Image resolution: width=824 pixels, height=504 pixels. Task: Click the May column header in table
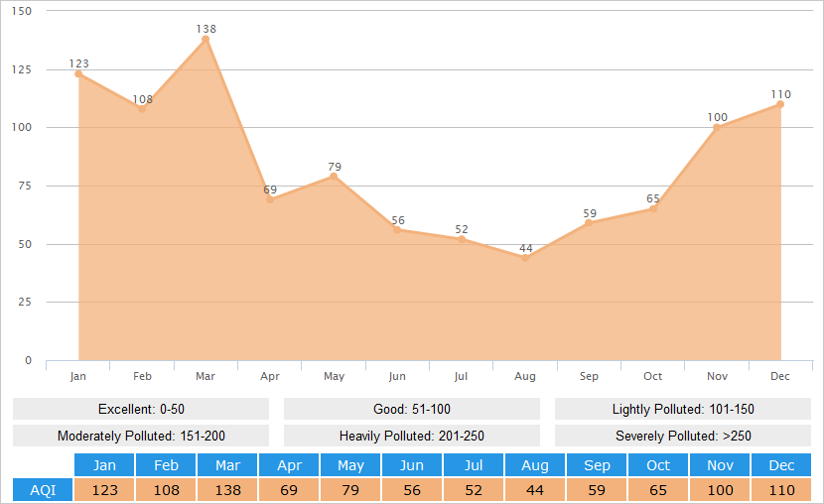point(350,465)
